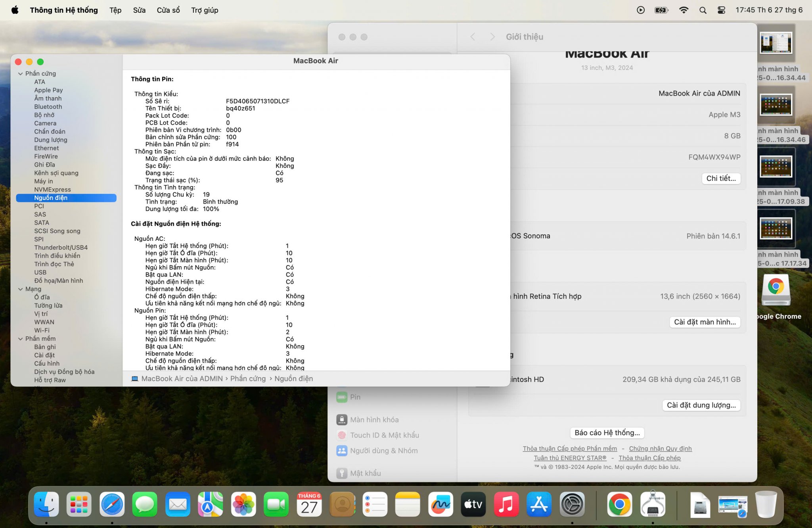Open the Apple menu
The image size is (812, 528).
(15, 10)
